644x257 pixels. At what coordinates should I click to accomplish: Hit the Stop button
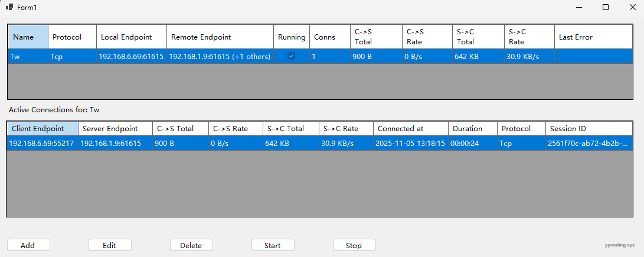pos(354,245)
